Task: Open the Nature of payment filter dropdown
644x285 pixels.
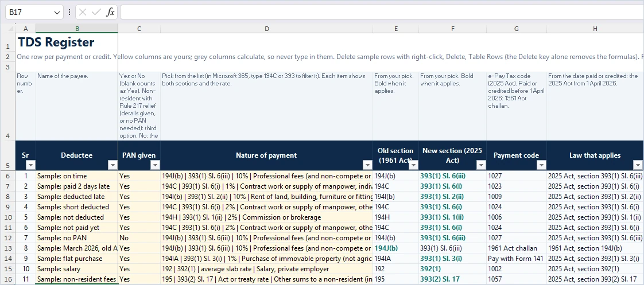Action: tap(367, 165)
